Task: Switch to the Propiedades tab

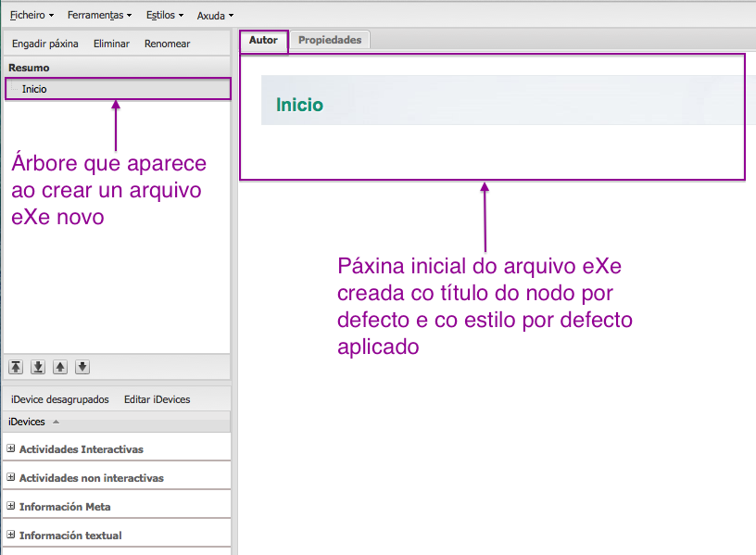Action: point(330,40)
